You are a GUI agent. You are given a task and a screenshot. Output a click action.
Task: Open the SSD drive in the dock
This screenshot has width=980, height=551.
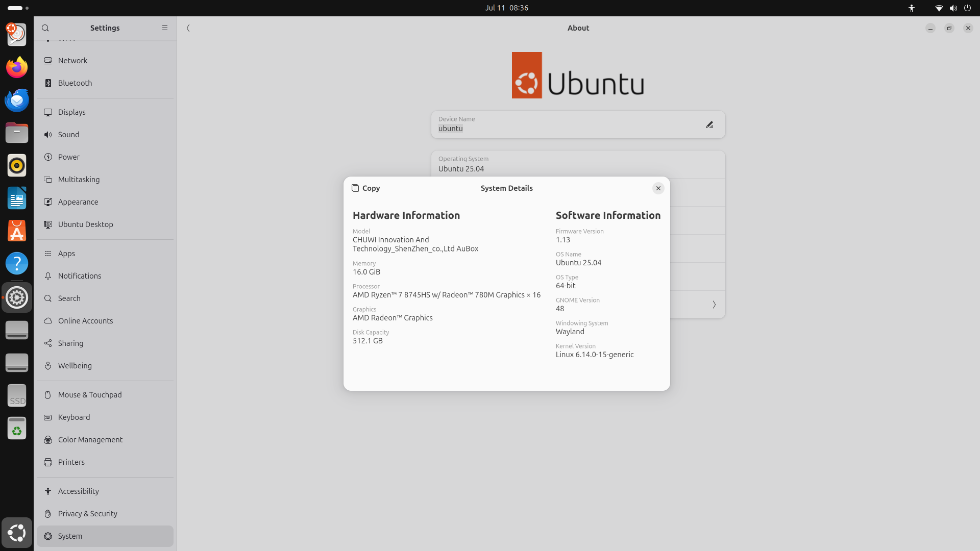tap(17, 395)
